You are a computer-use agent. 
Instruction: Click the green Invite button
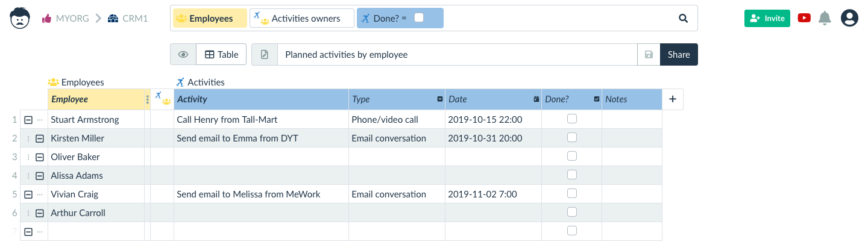pos(767,19)
